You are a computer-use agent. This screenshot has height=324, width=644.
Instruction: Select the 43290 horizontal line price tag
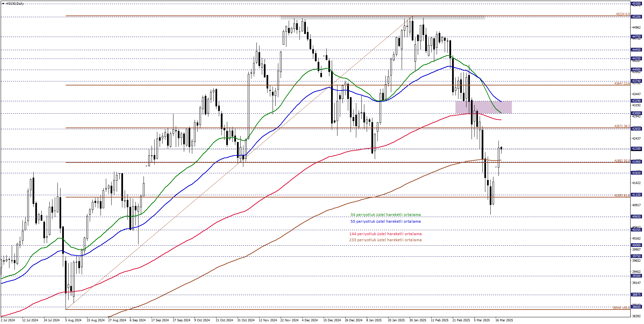tap(637, 101)
